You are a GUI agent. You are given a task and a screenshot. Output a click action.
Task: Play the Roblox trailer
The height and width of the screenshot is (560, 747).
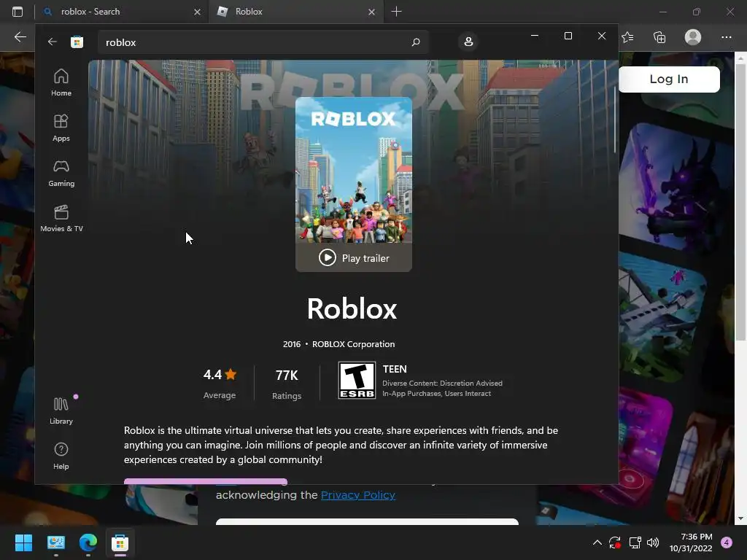point(354,258)
